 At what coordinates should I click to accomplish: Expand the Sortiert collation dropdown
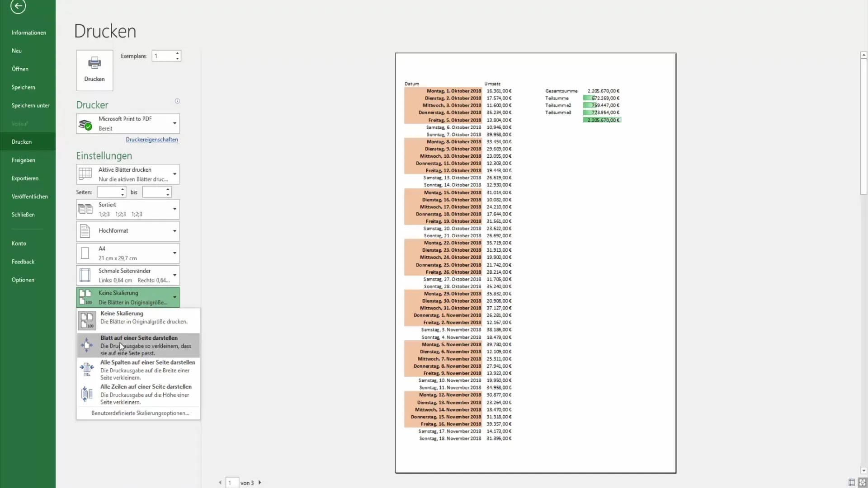tap(128, 209)
